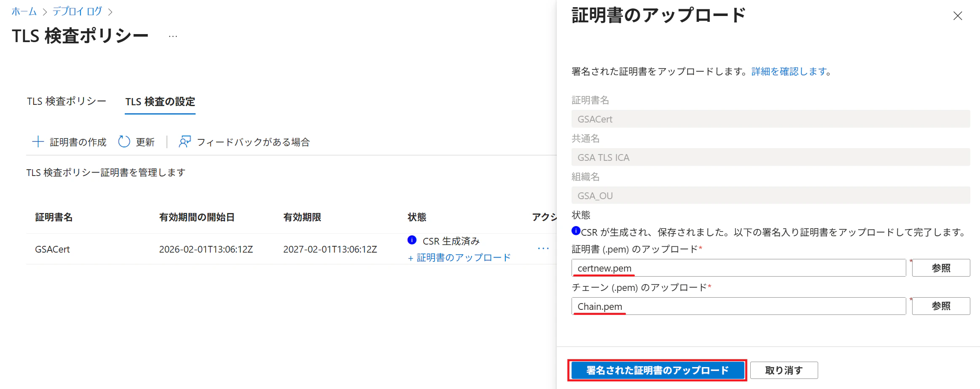Open the デプロイ ログ breadcrumb link
The image size is (980, 389).
(77, 11)
